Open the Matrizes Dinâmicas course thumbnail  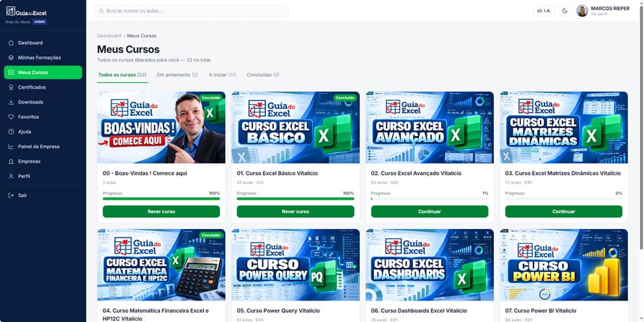click(x=563, y=127)
